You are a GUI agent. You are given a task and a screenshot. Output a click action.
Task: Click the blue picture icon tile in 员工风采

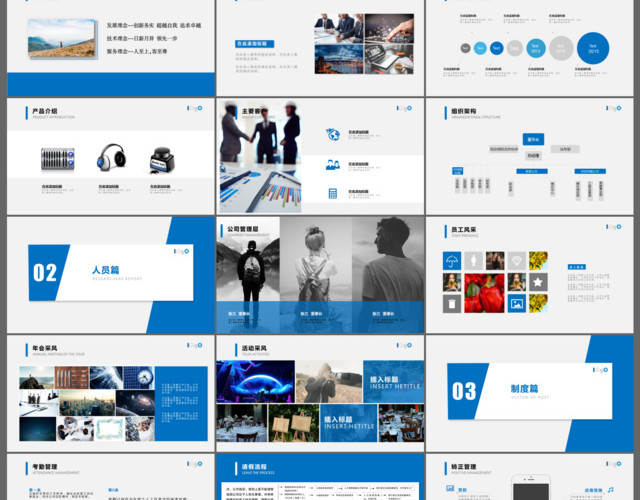(x=517, y=304)
